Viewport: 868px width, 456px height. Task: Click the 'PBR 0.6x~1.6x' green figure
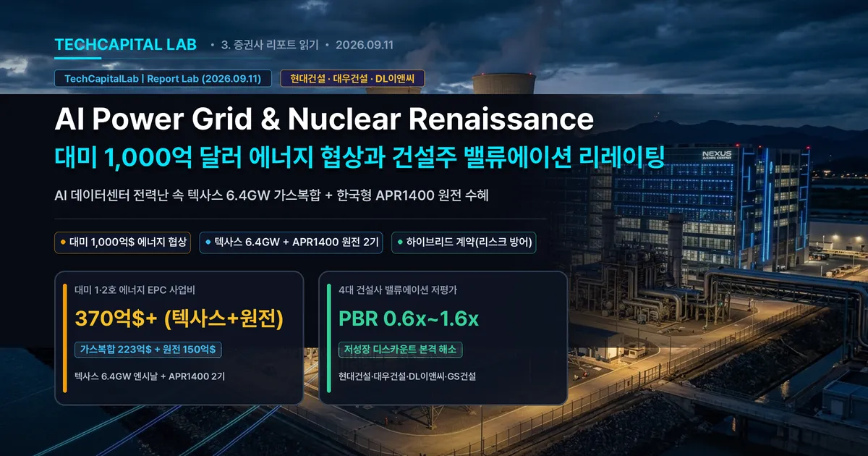409,319
